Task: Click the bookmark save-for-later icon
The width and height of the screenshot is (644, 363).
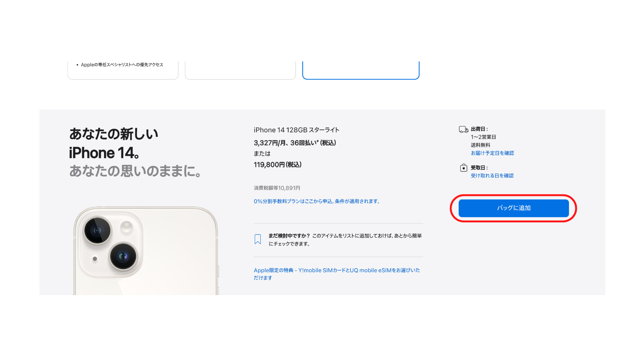Action: (258, 239)
